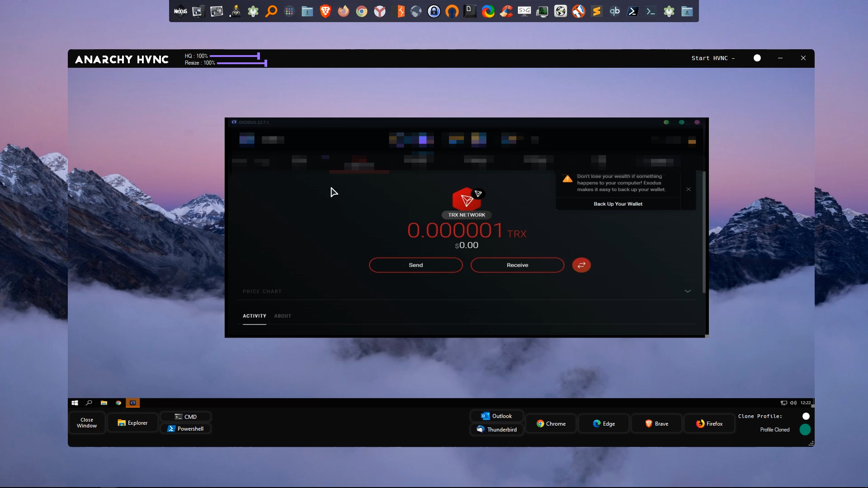Click the Brave lion icon in top dock
This screenshot has height=488, width=868.
pos(325,11)
